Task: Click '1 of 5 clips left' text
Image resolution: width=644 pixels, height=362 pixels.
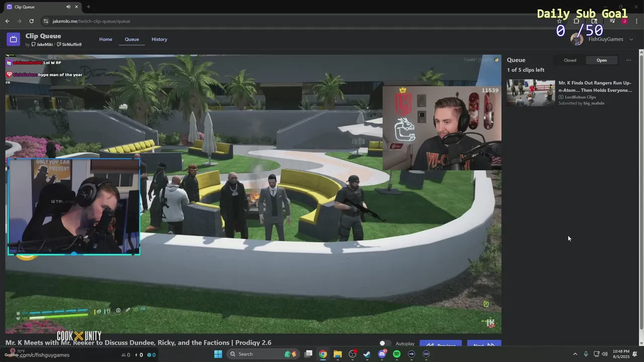Action: pyautogui.click(x=526, y=70)
